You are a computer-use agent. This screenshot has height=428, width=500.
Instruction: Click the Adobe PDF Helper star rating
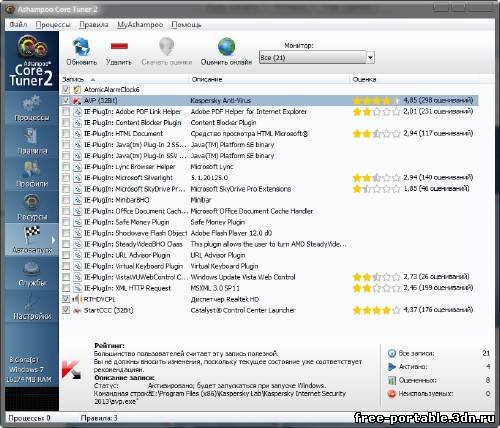(376, 112)
